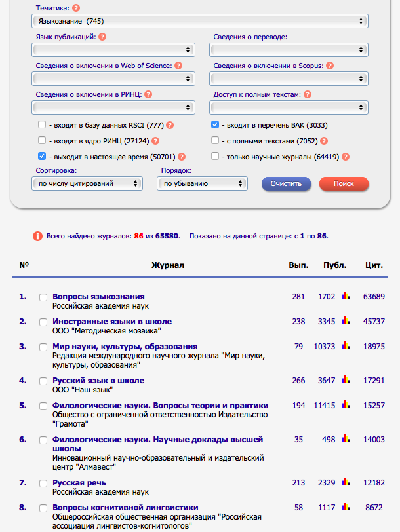The image size is (400, 532).
Task: Open journal link Мир науки, культуры, образования
Action: point(125,347)
